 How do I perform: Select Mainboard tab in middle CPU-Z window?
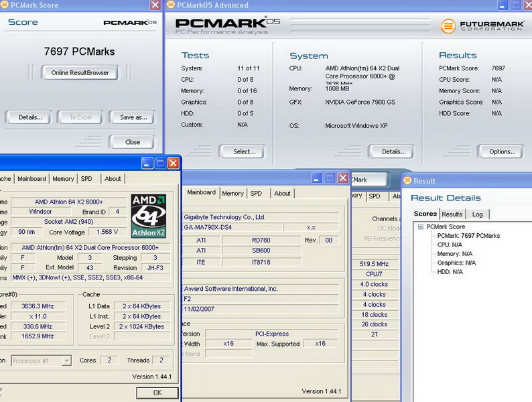click(201, 192)
